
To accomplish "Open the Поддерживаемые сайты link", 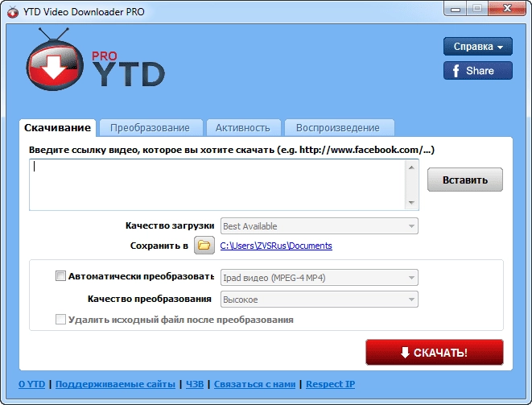I will [x=115, y=384].
